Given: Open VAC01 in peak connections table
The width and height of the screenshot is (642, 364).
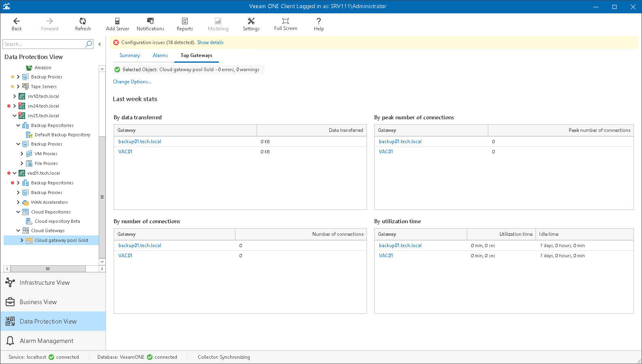Looking at the screenshot, I should pos(386,152).
